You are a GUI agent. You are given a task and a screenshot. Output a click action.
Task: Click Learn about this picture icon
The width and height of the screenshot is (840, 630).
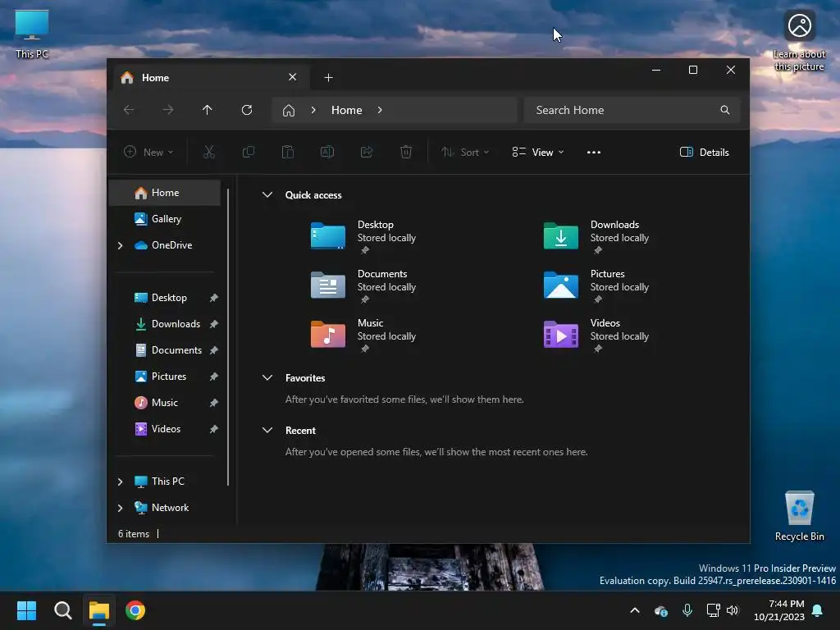799,41
